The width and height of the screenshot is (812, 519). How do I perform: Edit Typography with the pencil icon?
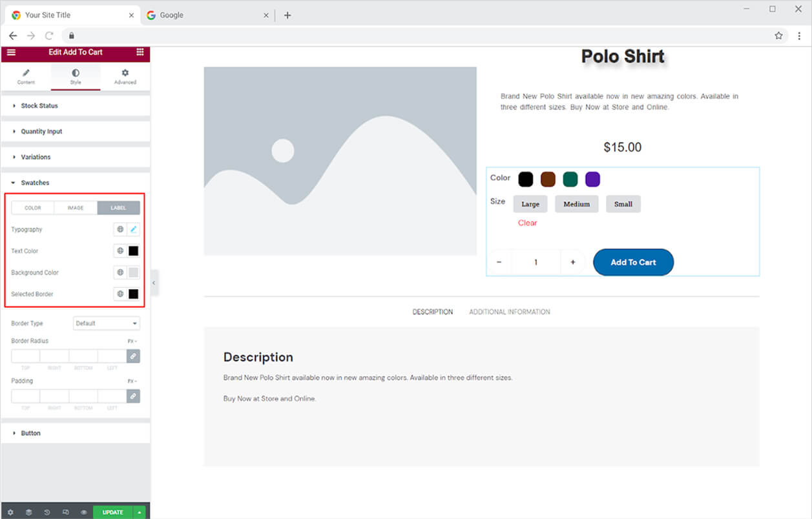point(134,229)
